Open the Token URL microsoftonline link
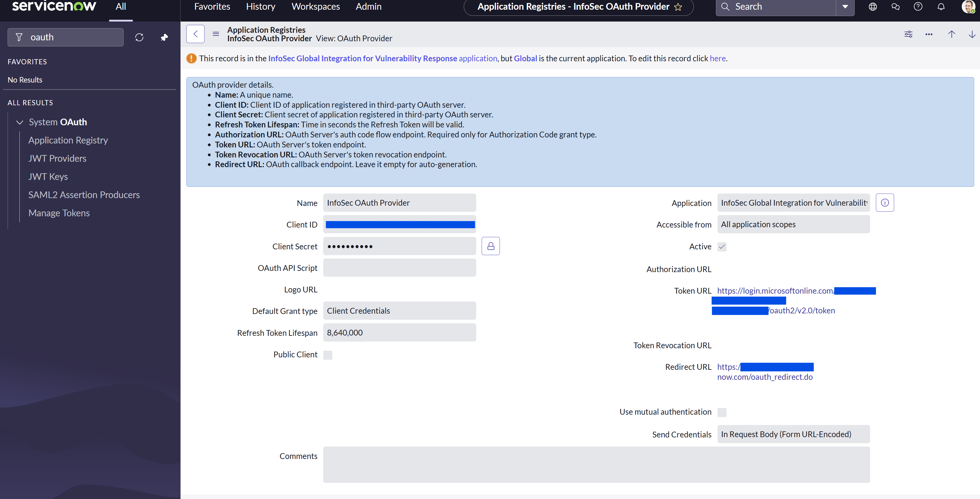Screen dimensions: 980x499 point(776,291)
